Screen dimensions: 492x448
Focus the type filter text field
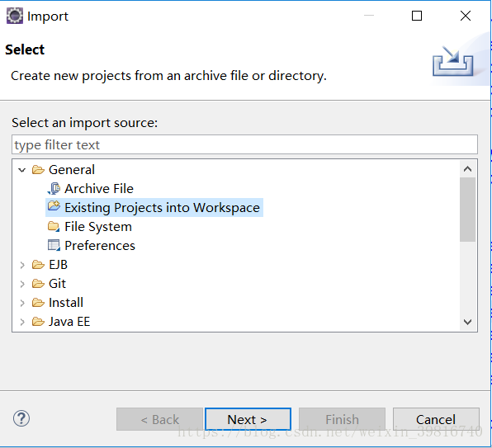coord(244,145)
